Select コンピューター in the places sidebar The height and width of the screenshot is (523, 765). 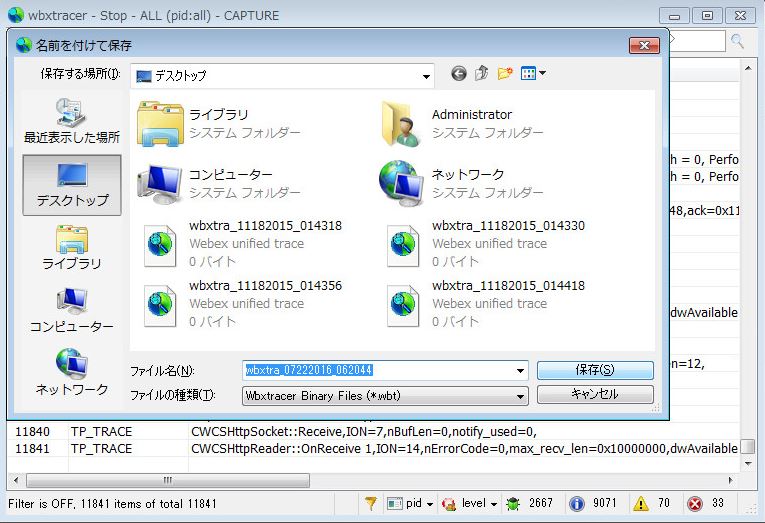click(72, 310)
